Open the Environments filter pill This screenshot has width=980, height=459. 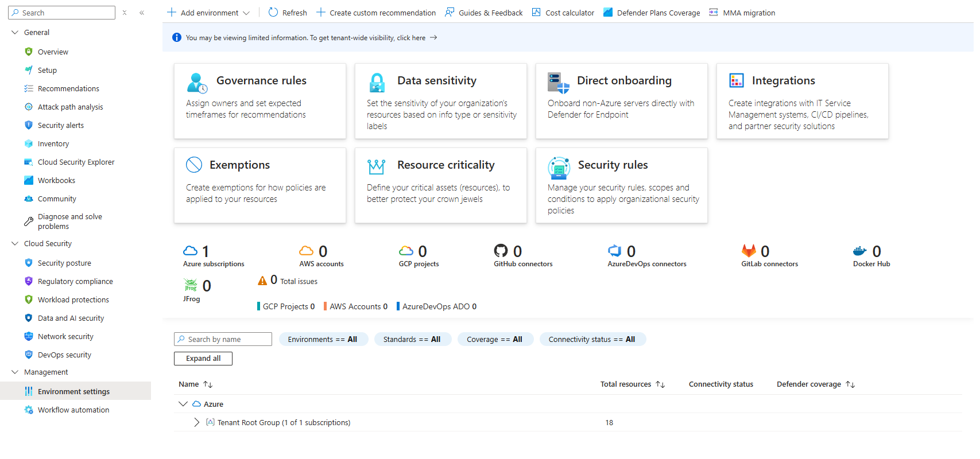pos(322,339)
